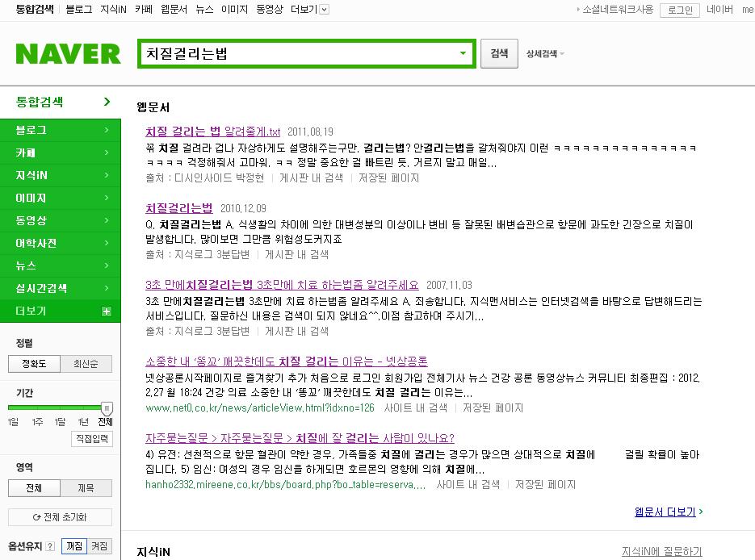Open the 어학사전 sidebar category
The height and width of the screenshot is (560, 755).
point(61,243)
